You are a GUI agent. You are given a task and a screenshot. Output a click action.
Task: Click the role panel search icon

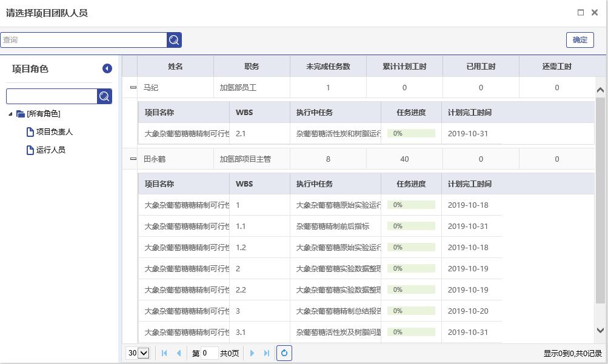104,96
